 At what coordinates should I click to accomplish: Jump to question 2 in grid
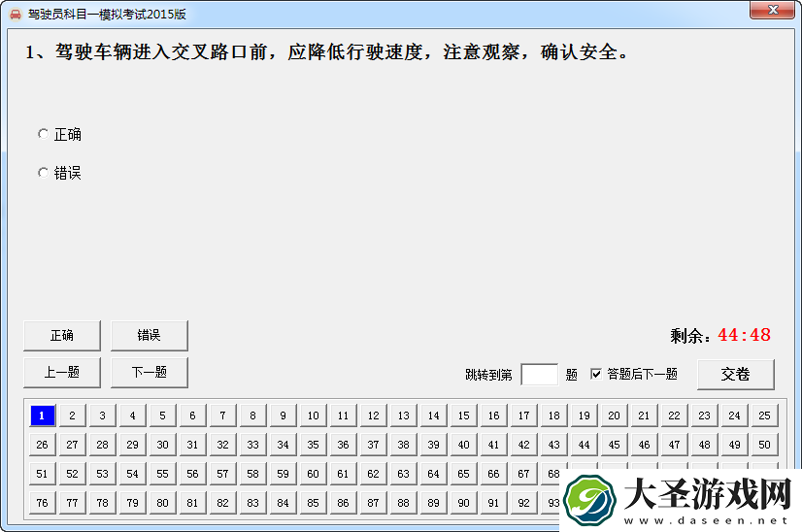click(72, 416)
